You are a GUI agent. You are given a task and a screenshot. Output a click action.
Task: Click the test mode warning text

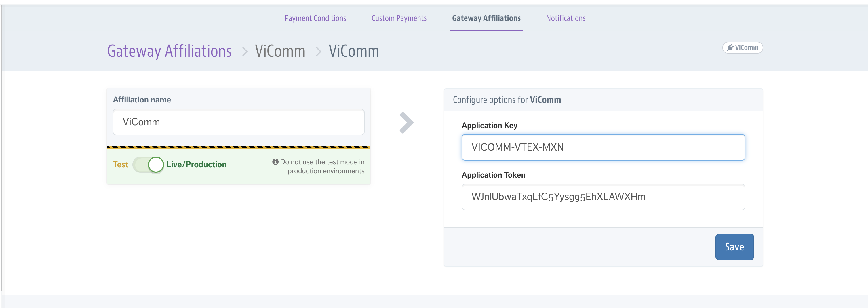coord(322,166)
